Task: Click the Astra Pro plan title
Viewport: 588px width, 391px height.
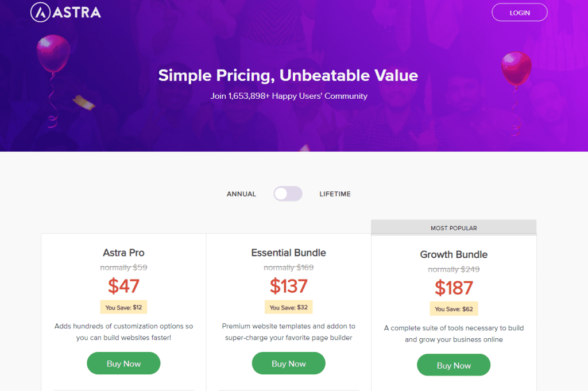Action: tap(124, 253)
